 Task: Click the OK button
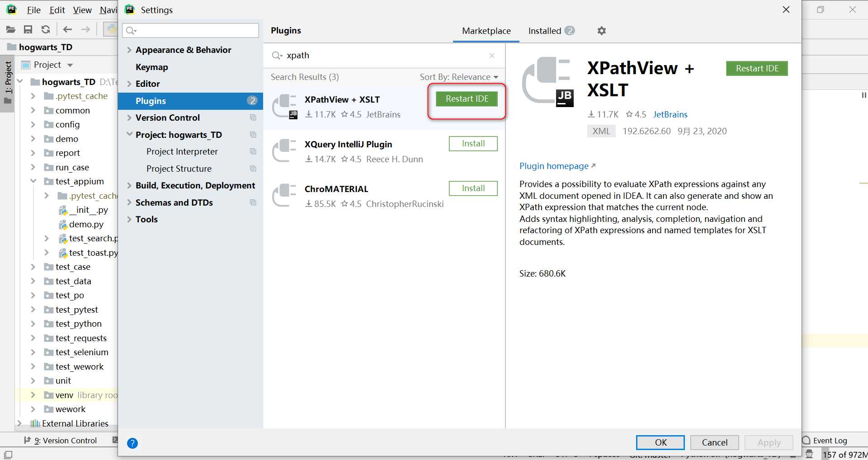[660, 442]
